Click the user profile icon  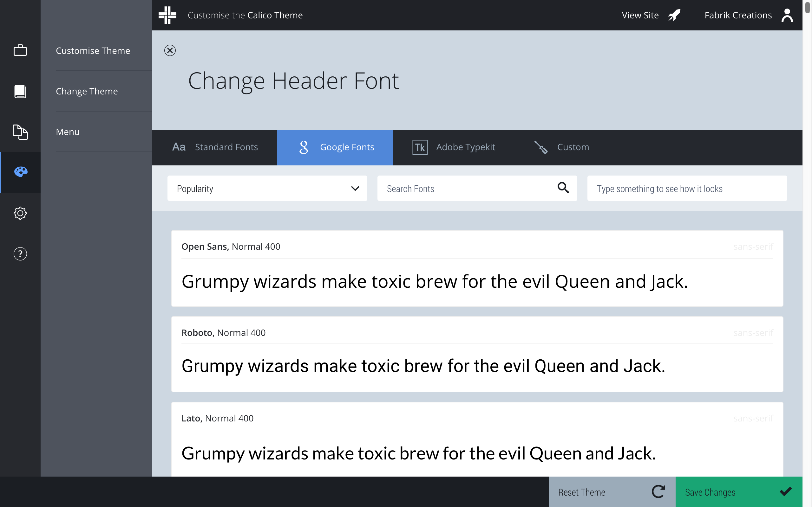(787, 15)
